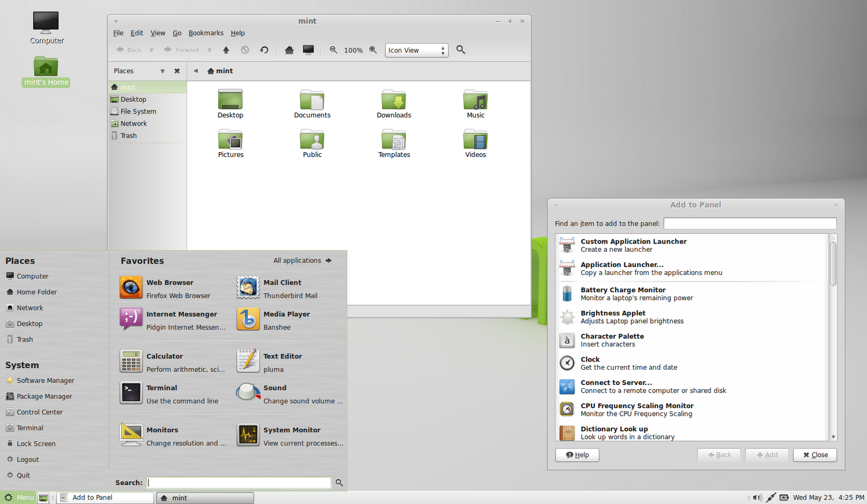Open the Back history dropdown arrow
The image size is (867, 504).
pos(152,50)
